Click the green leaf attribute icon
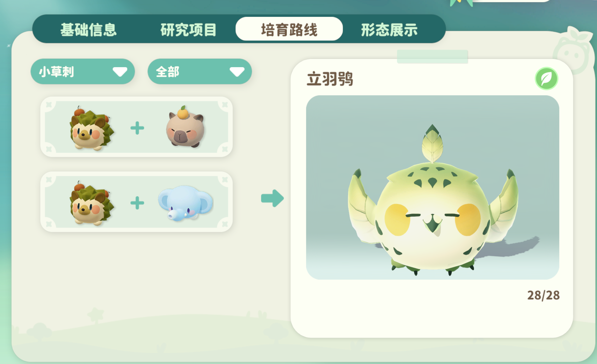This screenshot has height=364, width=597. [546, 79]
